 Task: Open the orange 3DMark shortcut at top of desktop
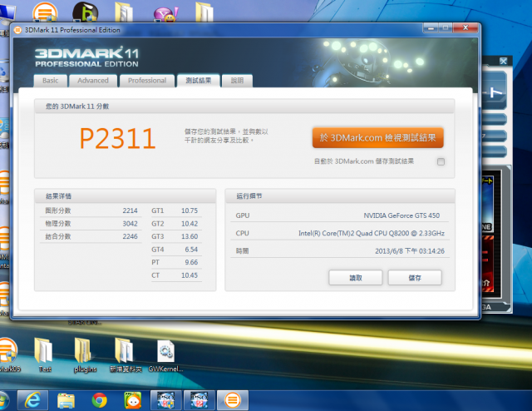click(x=45, y=12)
